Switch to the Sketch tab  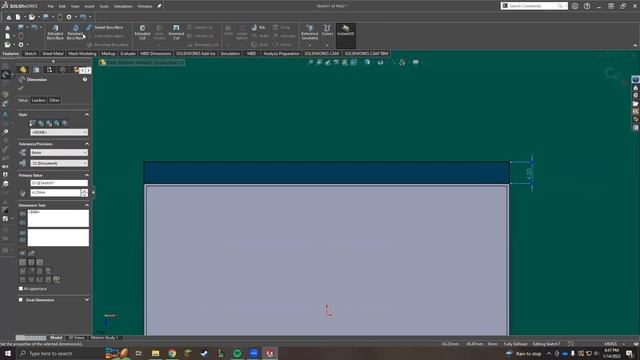(31, 53)
